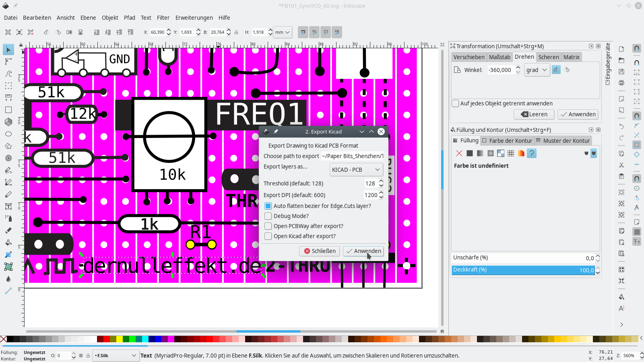Open the Datei menu
The image size is (644, 362).
pos(10,18)
